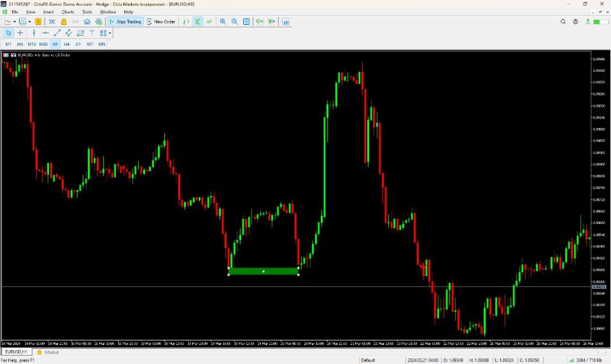This screenshot has width=611, height=364.
Task: Open the View menu
Action: 31,12
